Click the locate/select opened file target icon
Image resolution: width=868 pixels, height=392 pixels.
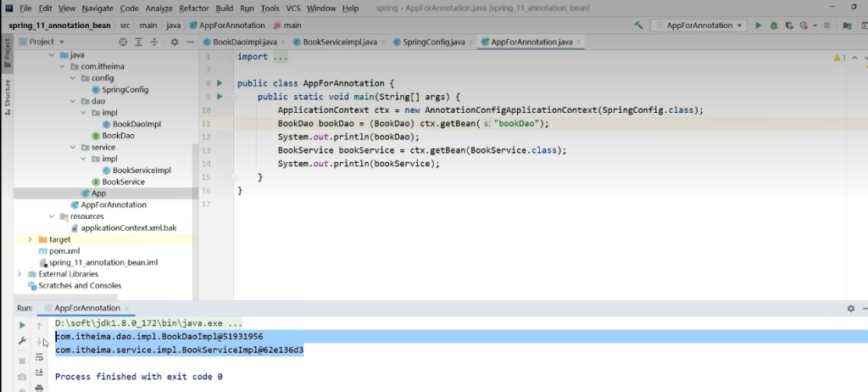pos(123,42)
